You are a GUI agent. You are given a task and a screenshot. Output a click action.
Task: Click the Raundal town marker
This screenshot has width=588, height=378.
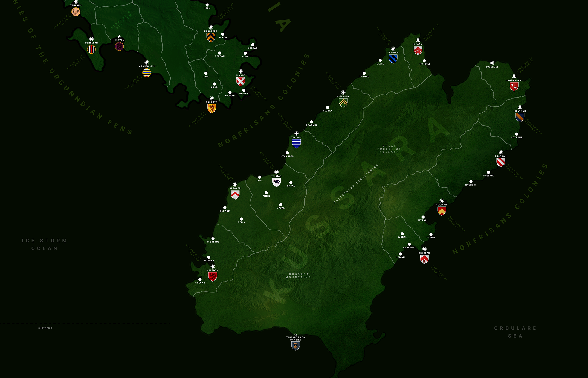click(x=471, y=181)
